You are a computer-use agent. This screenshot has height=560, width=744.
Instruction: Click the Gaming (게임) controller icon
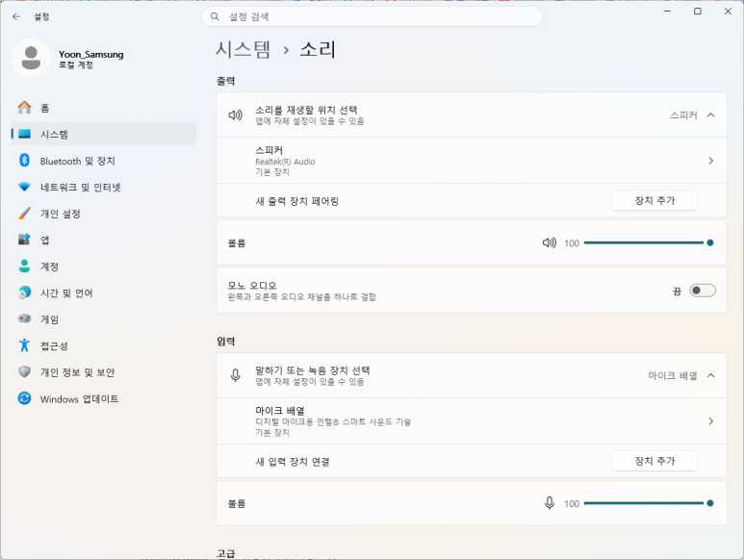pos(25,318)
